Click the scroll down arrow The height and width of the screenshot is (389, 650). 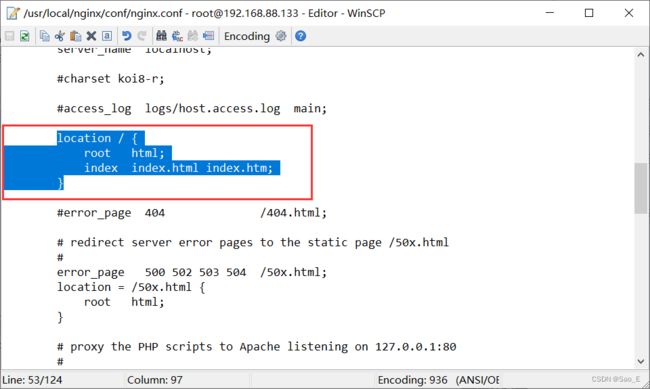point(641,361)
